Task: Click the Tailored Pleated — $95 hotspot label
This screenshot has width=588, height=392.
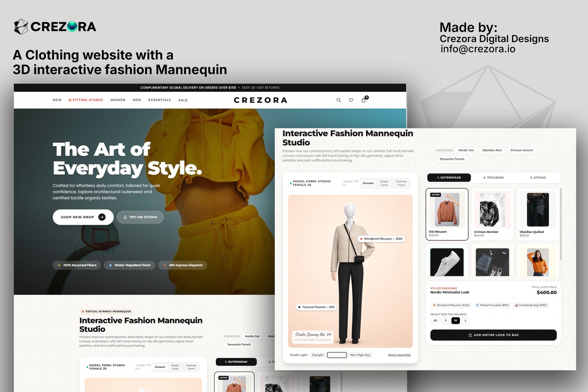Action: pos(317,307)
